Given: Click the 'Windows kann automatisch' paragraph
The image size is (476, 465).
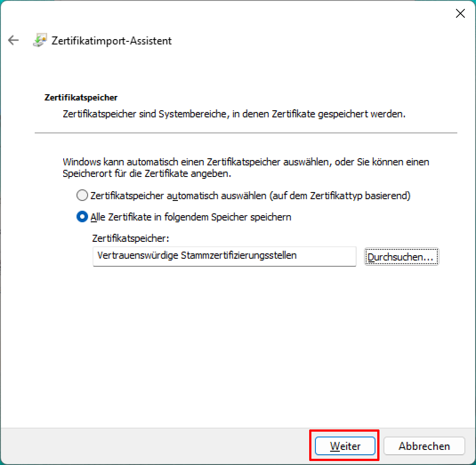Looking at the screenshot, I should 246,168.
